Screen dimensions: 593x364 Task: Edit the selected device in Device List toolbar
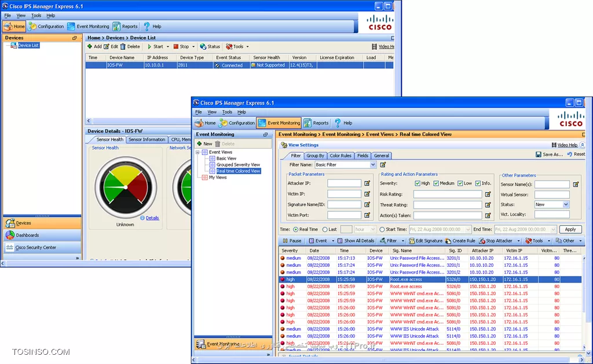111,46
